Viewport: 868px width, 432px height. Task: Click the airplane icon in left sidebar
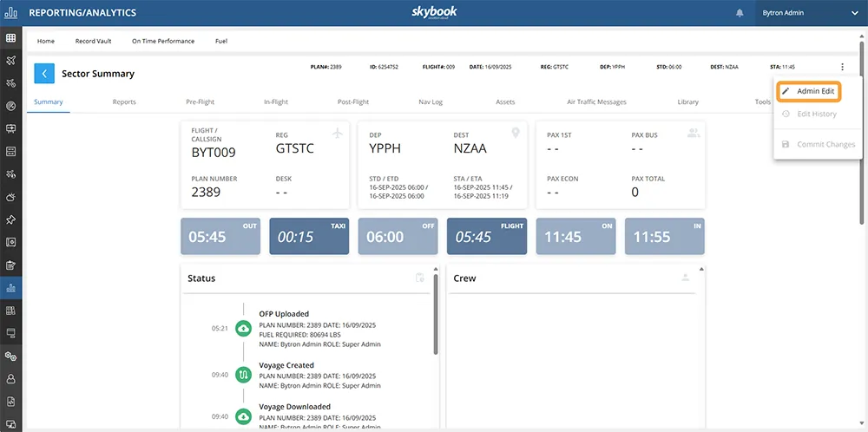[x=10, y=61]
